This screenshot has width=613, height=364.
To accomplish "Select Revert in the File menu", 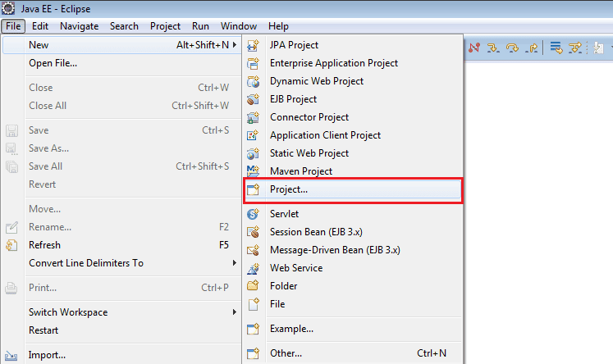I will 121,184.
